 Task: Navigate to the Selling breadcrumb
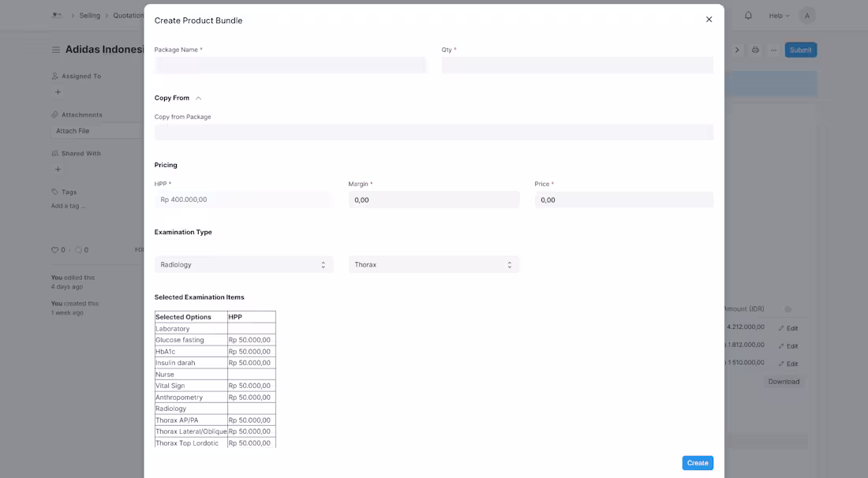click(89, 15)
